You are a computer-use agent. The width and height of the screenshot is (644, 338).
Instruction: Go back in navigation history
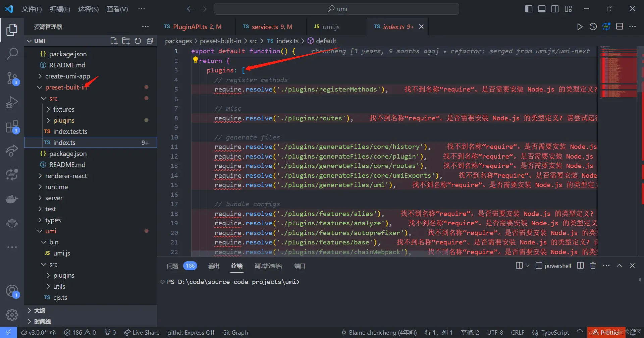coord(190,9)
